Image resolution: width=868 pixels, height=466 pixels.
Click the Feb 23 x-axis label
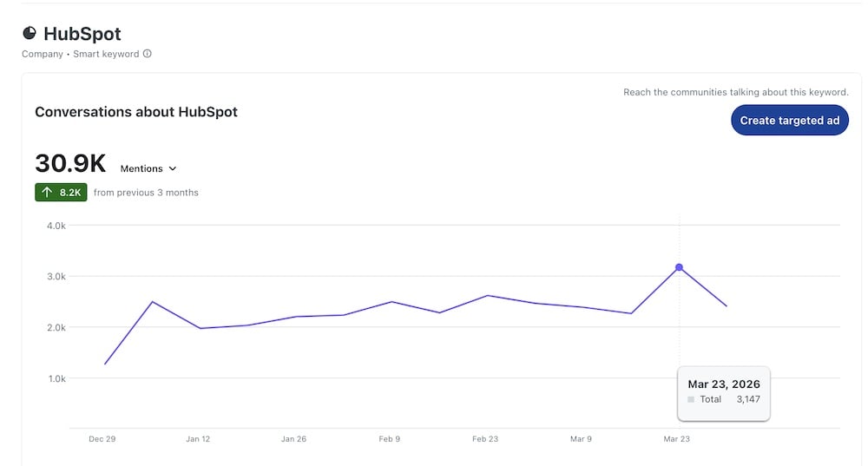[485, 439]
